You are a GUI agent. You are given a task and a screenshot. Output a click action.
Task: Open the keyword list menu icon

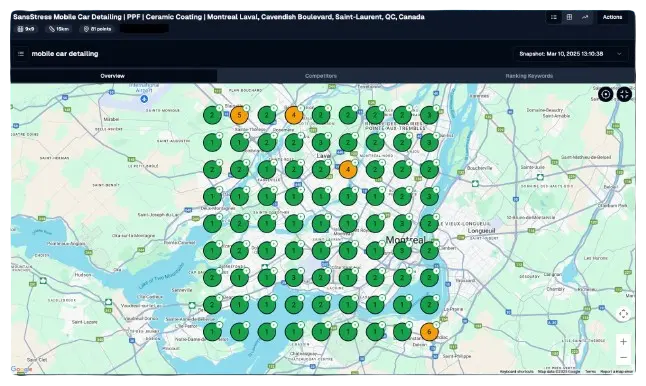[x=21, y=54]
